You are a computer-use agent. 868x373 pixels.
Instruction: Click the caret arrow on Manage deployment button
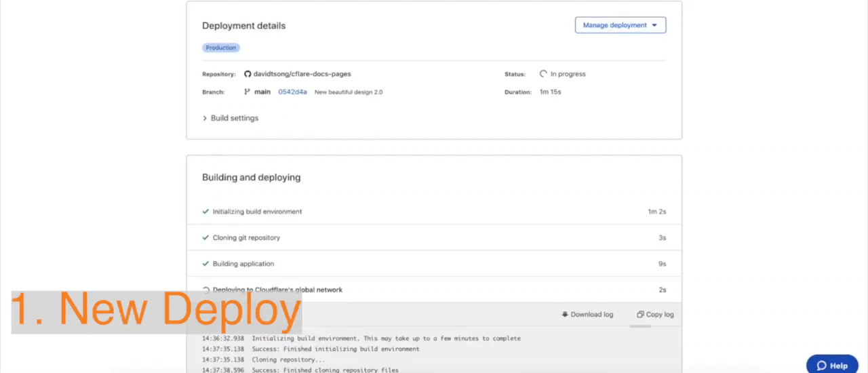[x=654, y=25]
